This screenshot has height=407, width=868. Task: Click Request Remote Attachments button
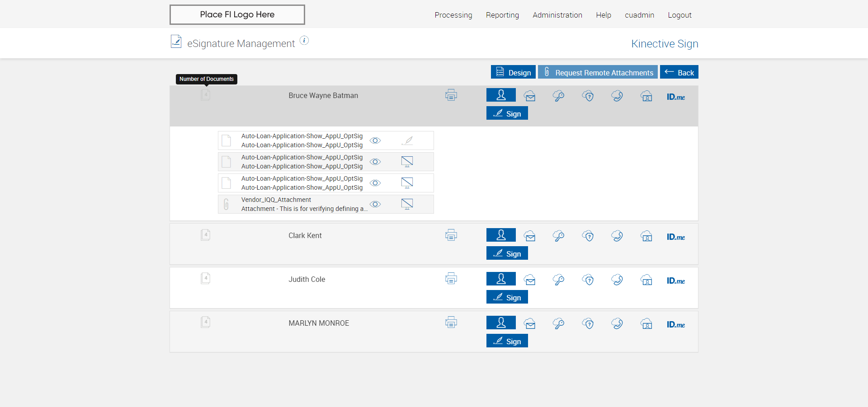coord(598,72)
